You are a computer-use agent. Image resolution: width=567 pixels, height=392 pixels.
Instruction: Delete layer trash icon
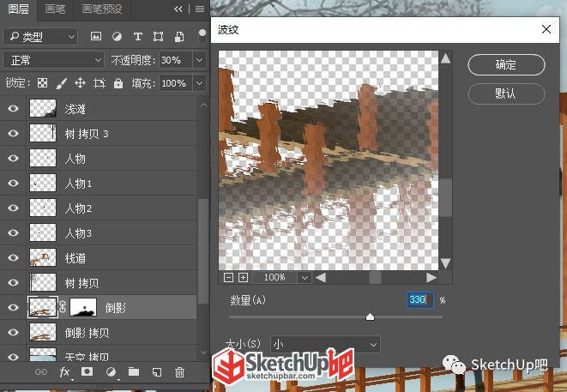tap(179, 372)
